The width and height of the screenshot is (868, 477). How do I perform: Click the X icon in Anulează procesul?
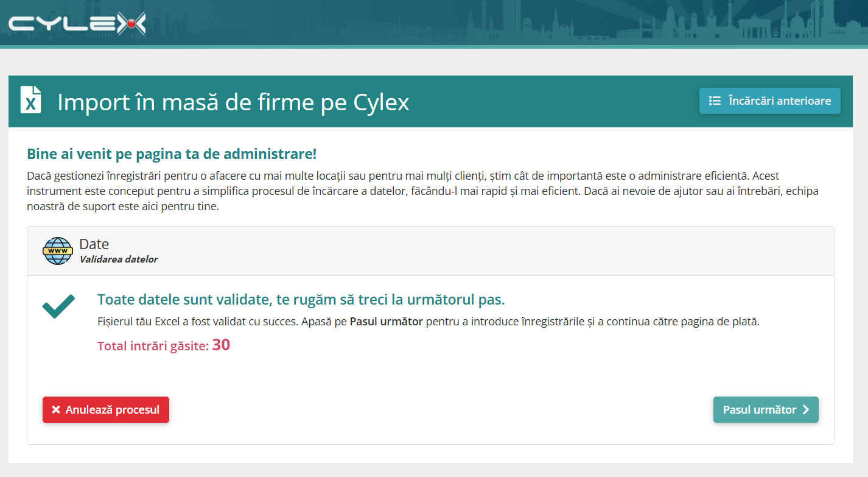point(56,410)
